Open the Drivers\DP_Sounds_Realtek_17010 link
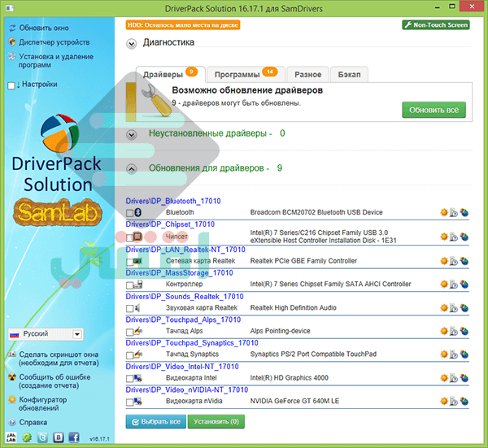The width and height of the screenshot is (488, 448). tap(185, 297)
